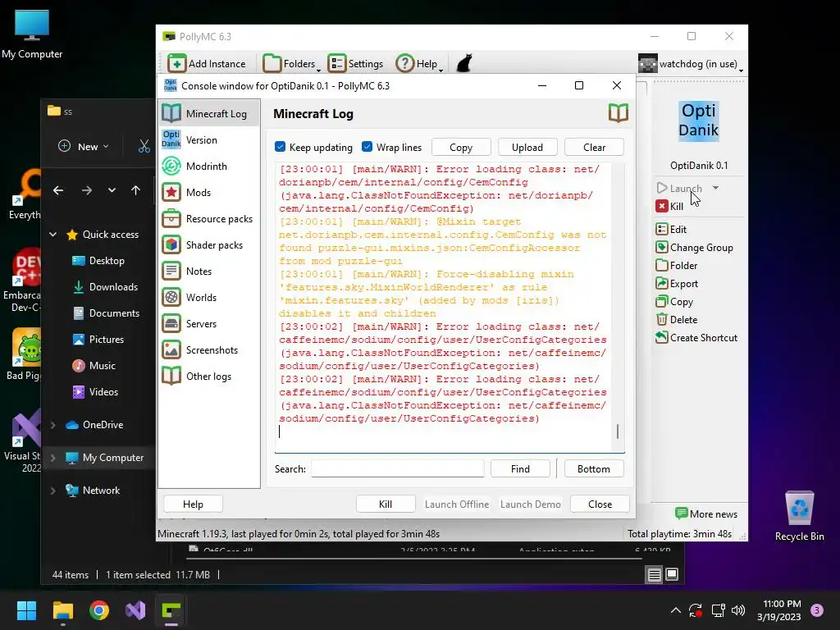Image resolution: width=840 pixels, height=630 pixels.
Task: Click the Cut scissors icon in File Explorer
Action: (144, 146)
